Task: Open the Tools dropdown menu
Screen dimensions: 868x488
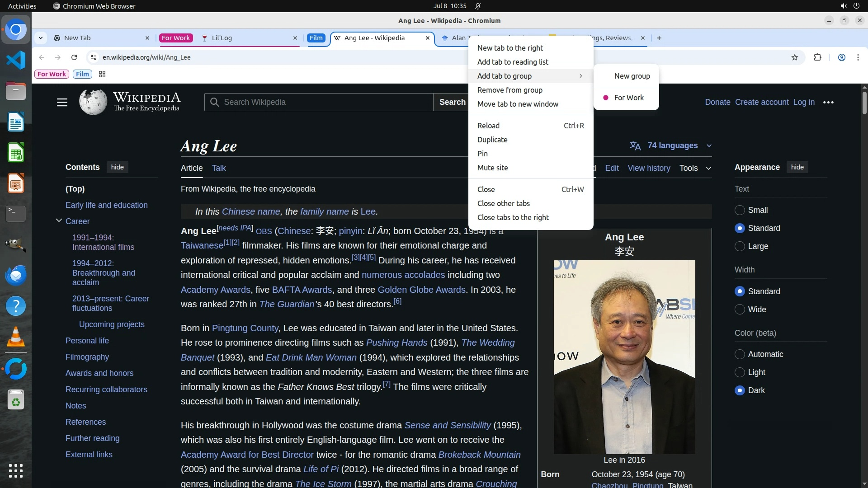Action: (x=695, y=168)
